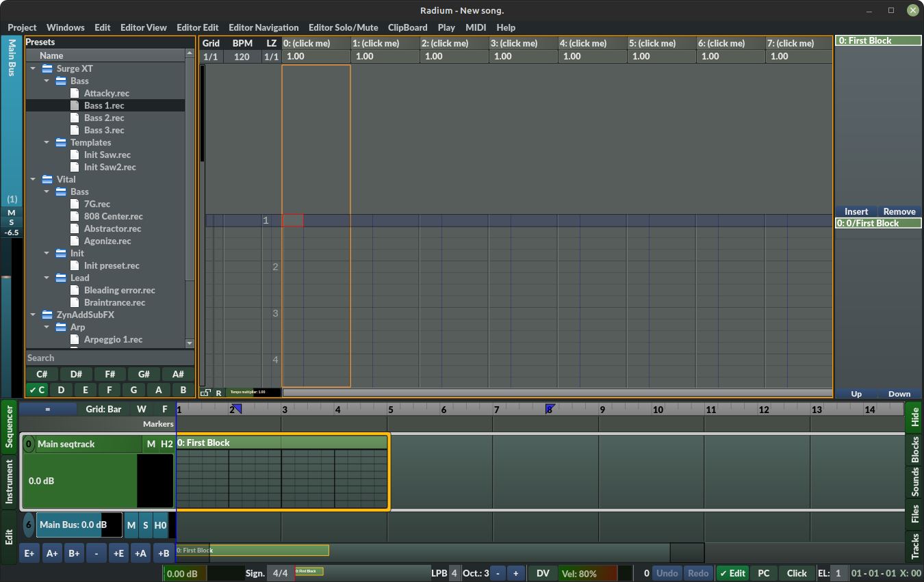Screen dimensions: 924x582
Task: Toggle the checked C note key
Action: click(x=37, y=390)
